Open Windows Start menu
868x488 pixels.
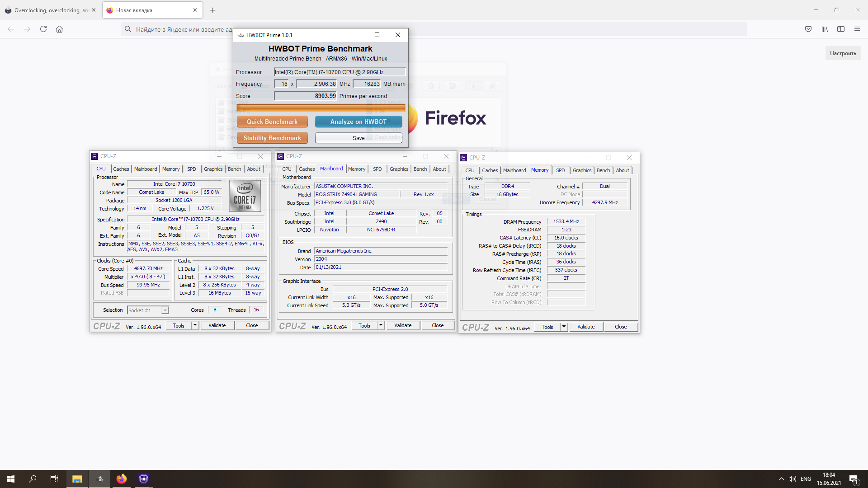(11, 479)
